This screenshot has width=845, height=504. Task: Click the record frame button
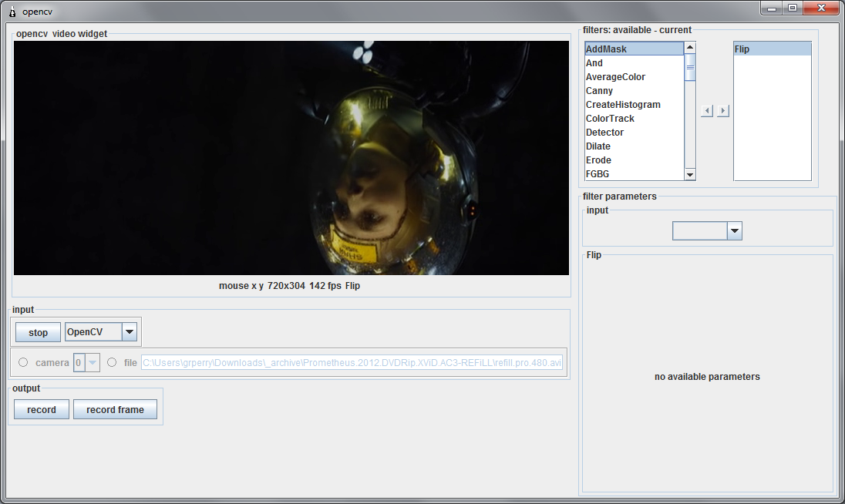[116, 410]
